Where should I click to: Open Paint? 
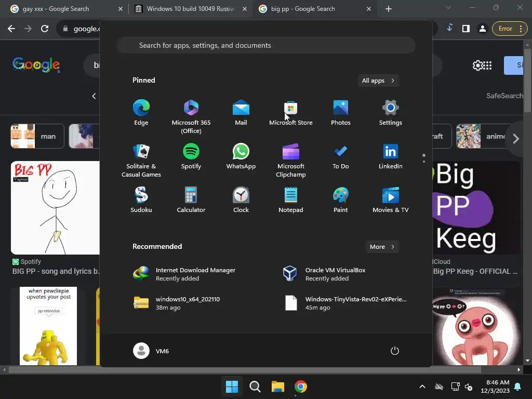[341, 200]
